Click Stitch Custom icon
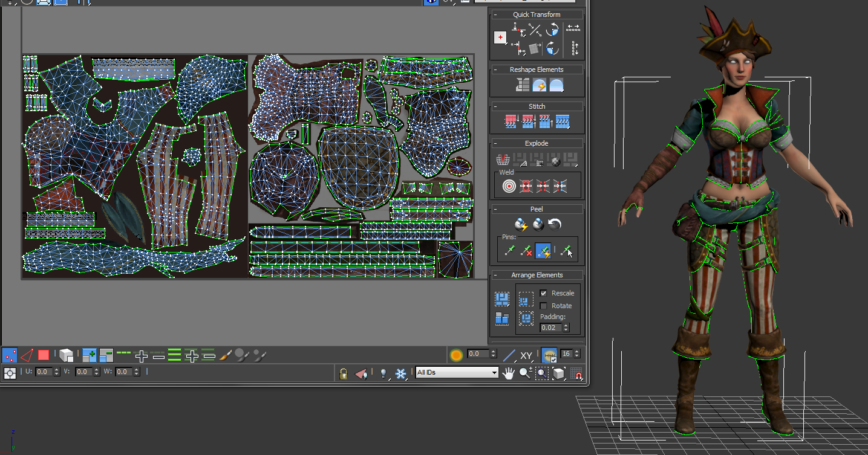 point(563,121)
